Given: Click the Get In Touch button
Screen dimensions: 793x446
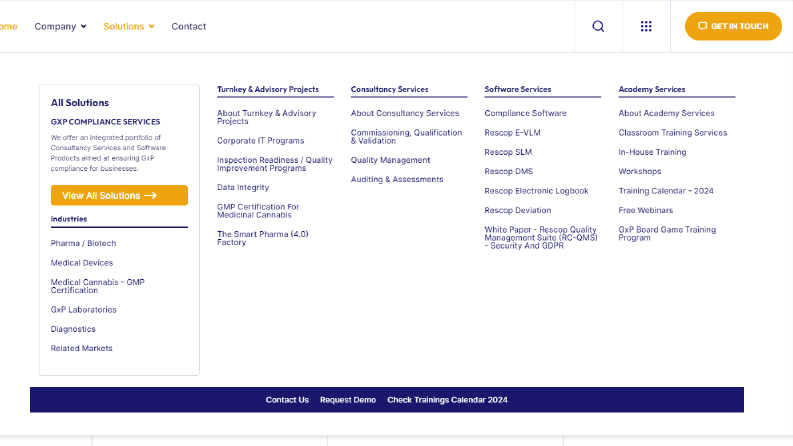Looking at the screenshot, I should pyautogui.click(x=733, y=26).
